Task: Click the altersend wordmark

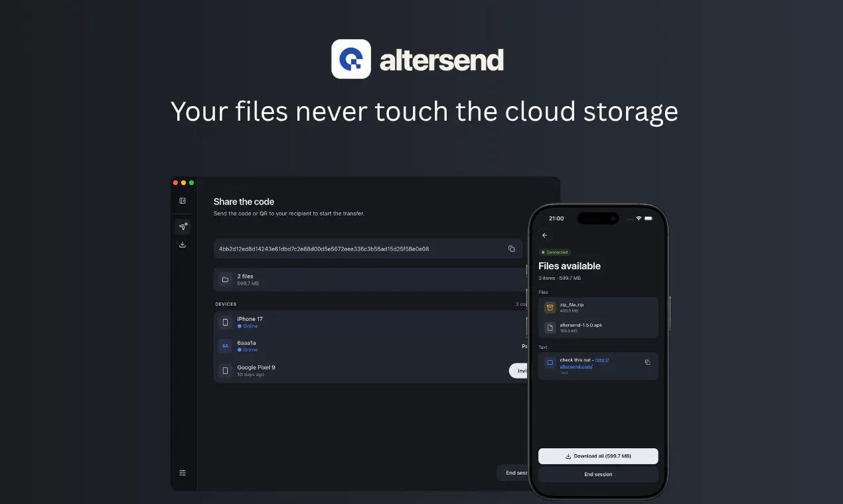Action: tap(441, 60)
